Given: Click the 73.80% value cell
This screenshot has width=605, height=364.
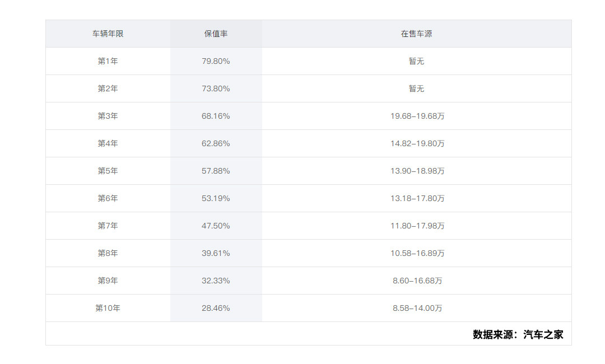Looking at the screenshot, I should (x=216, y=88).
